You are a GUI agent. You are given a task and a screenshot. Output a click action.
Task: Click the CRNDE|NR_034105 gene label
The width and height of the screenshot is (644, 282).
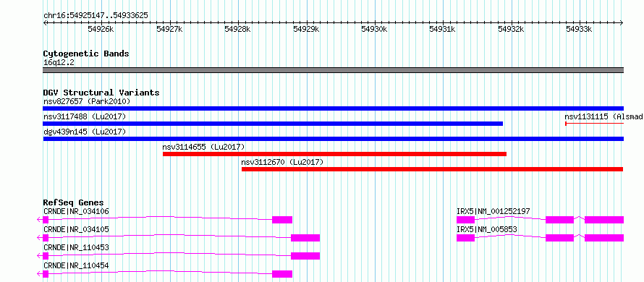click(x=76, y=229)
